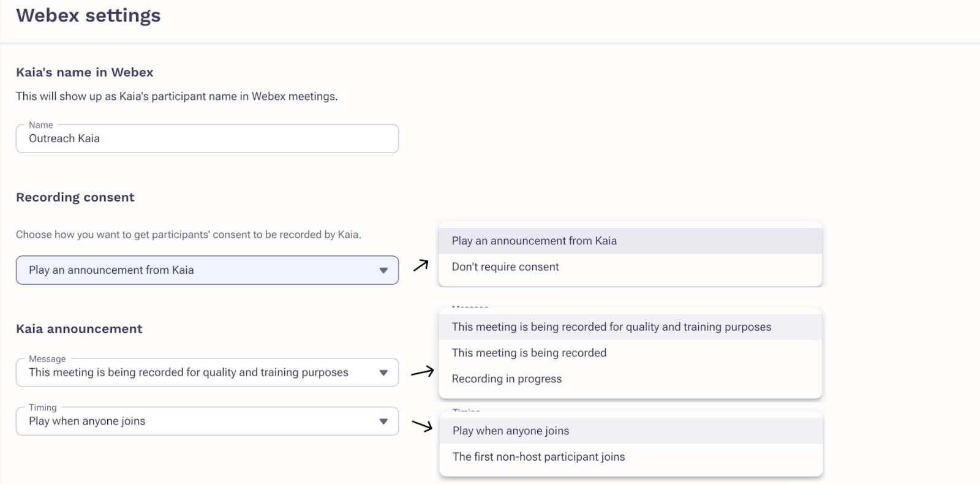Click into the Name field containing "Outreach Kaia"

207,138
